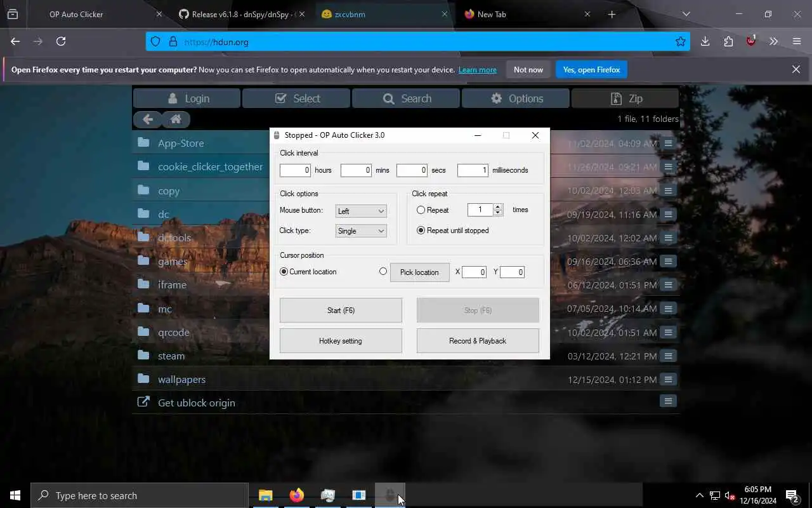Reload the page with the refresh icon
The height and width of the screenshot is (508, 812).
click(61, 41)
